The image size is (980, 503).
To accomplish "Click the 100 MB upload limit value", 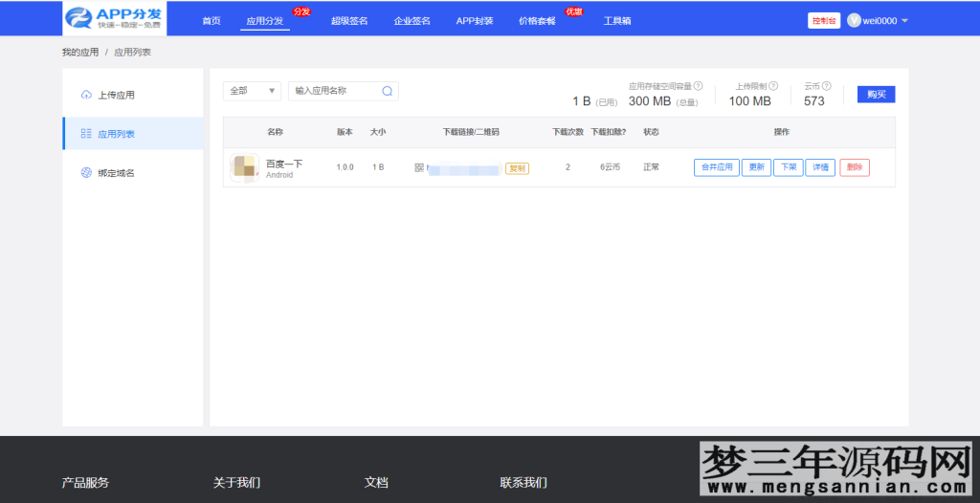I will (x=750, y=101).
